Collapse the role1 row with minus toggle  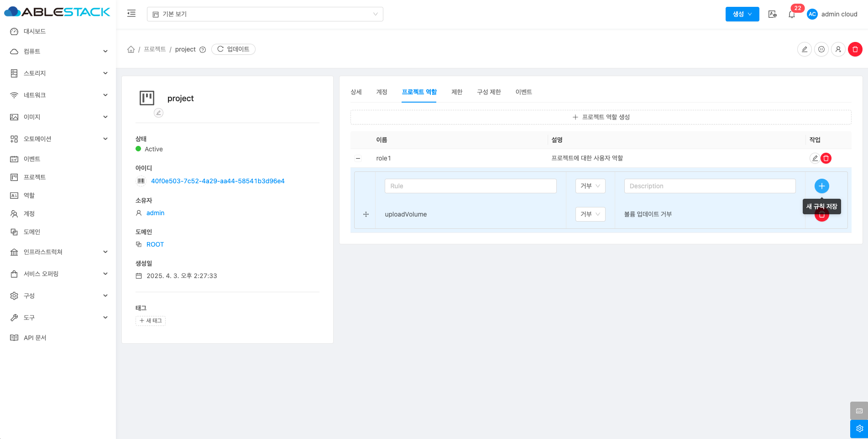(358, 159)
